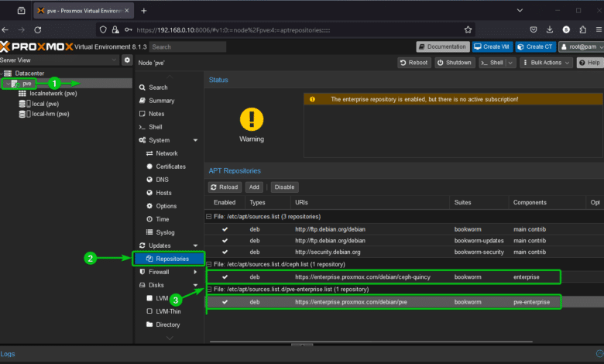Collapse ceph.list file group
This screenshot has width=604, height=364.
(209, 264)
